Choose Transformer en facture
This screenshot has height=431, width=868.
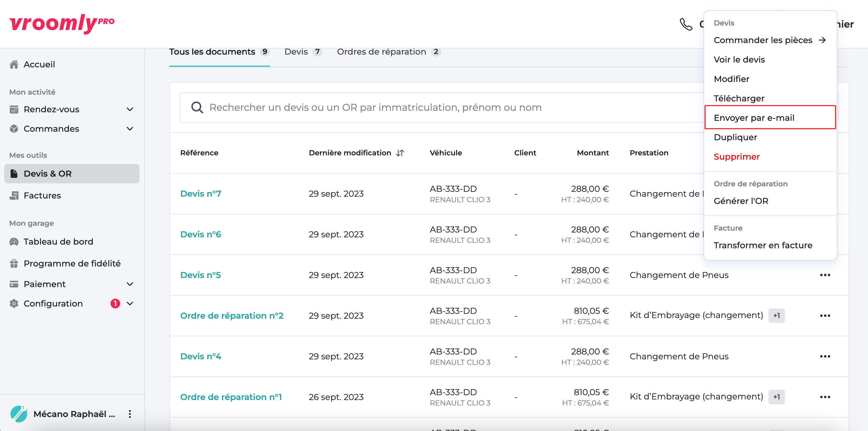coord(763,245)
